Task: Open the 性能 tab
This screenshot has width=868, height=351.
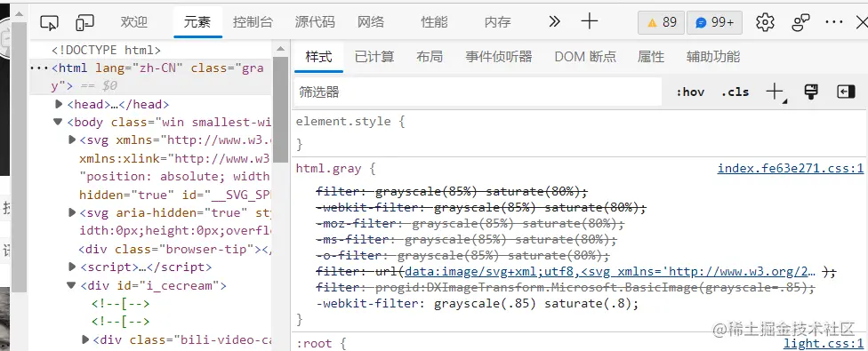Action: (434, 21)
